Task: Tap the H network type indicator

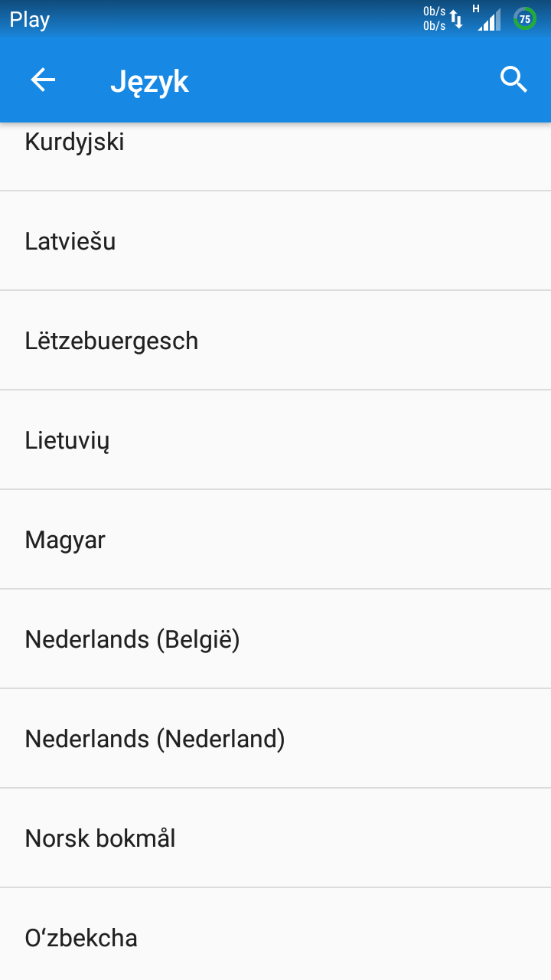Action: (476, 9)
